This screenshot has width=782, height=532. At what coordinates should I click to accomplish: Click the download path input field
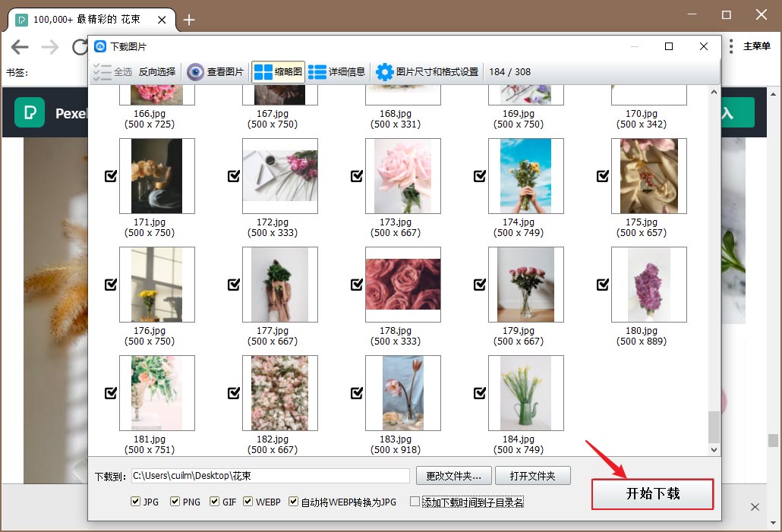tap(270, 476)
